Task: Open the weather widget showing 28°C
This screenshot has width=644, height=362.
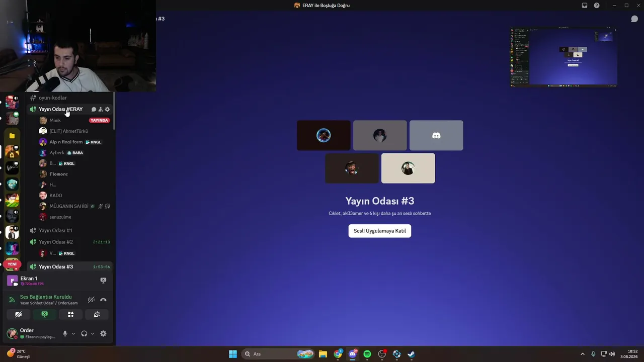Action: click(x=19, y=353)
